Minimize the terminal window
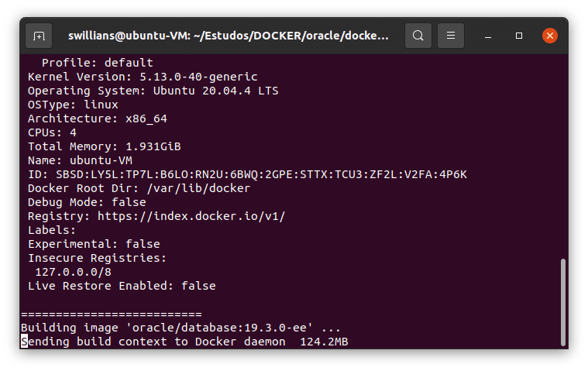The width and height of the screenshot is (588, 371). click(489, 36)
